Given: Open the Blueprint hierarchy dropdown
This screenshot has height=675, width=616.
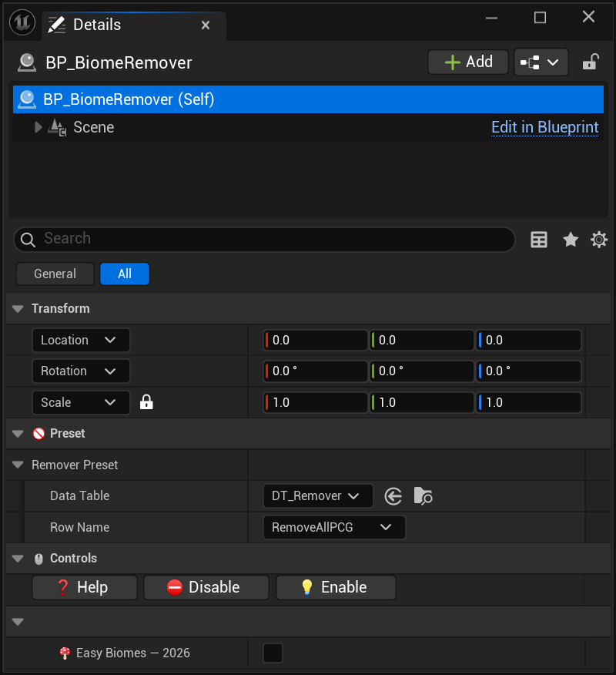Looking at the screenshot, I should (541, 62).
